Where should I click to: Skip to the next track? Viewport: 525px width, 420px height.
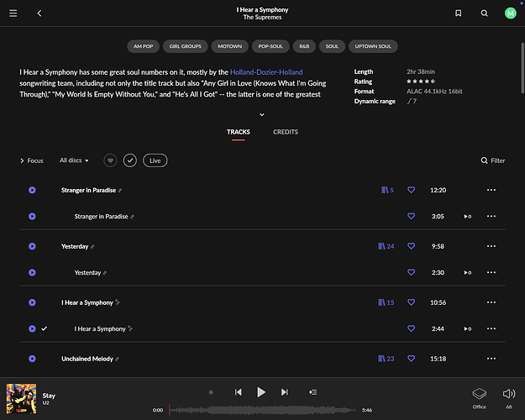tap(284, 392)
